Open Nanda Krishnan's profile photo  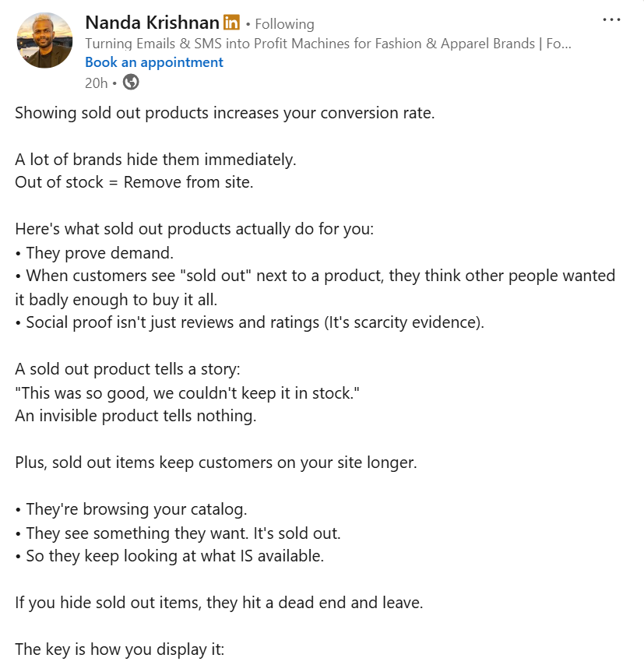[44, 40]
